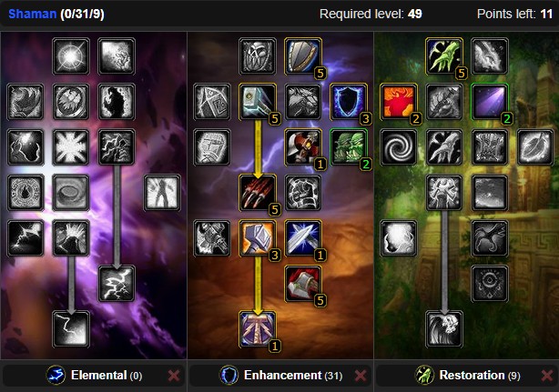This screenshot has width=559, height=392.
Task: Click the orange hammer talent with three points
Action: [258, 238]
